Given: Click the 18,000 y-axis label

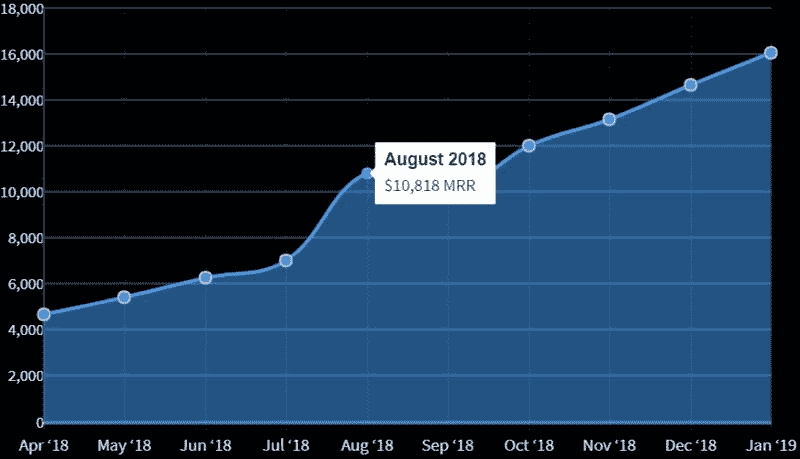Looking at the screenshot, I should pos(23,8).
